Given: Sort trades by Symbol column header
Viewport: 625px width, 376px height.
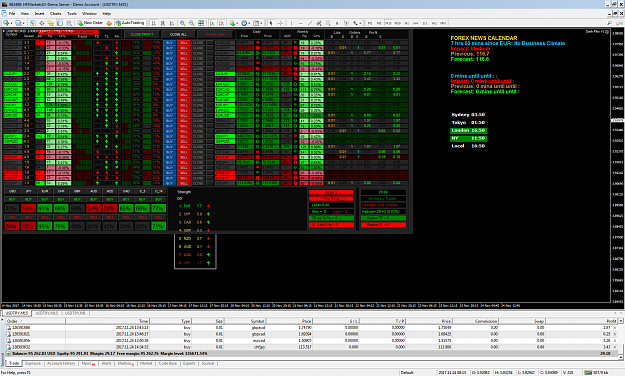Looking at the screenshot, I should click(x=244, y=321).
